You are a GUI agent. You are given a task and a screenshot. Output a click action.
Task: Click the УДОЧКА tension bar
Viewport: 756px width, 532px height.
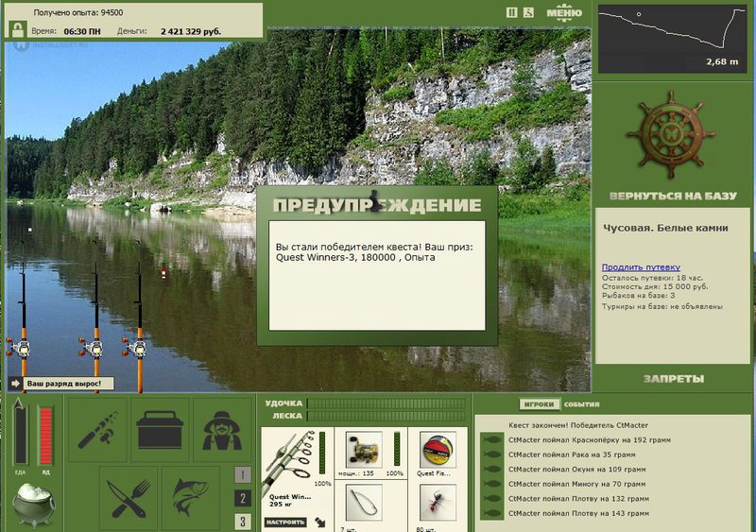point(387,403)
